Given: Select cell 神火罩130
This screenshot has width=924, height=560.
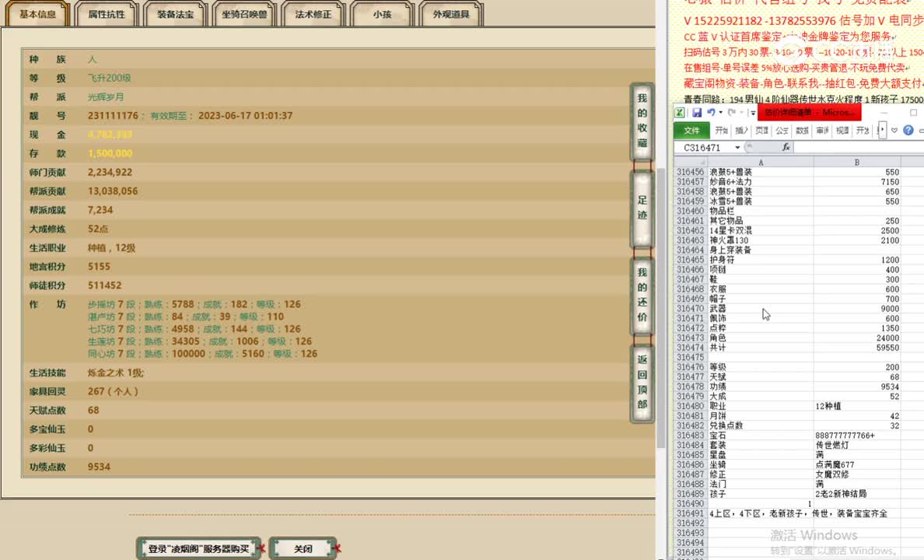Looking at the screenshot, I should pos(761,240).
